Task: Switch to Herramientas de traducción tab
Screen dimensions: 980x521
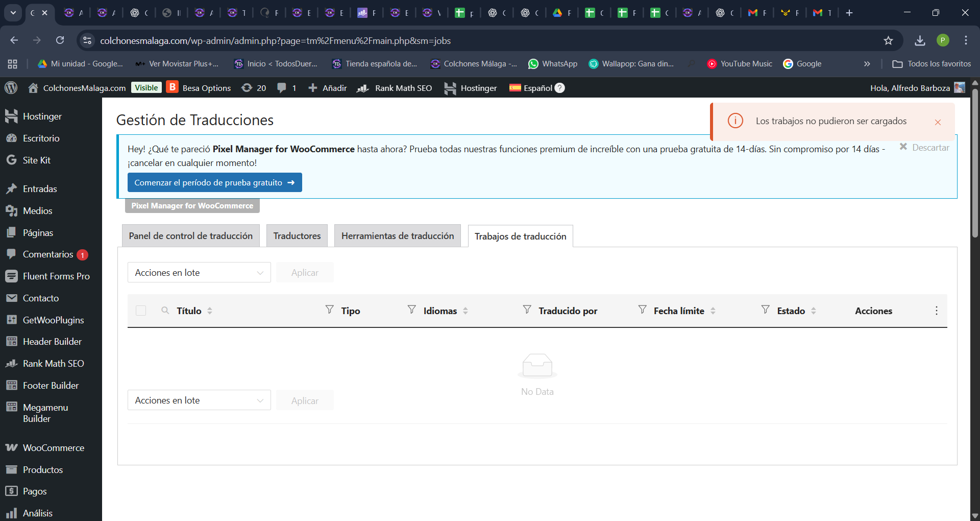Action: (398, 236)
